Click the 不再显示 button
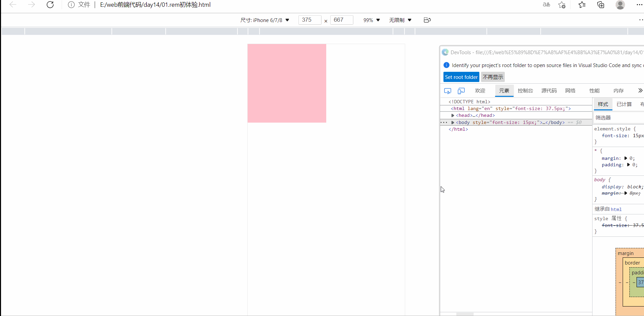 pyautogui.click(x=493, y=77)
